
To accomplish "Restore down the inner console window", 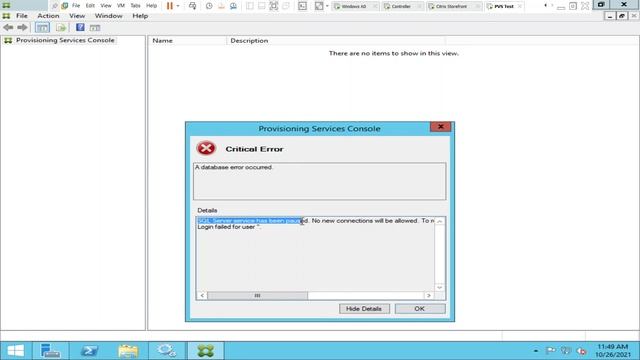I will tap(622, 16).
